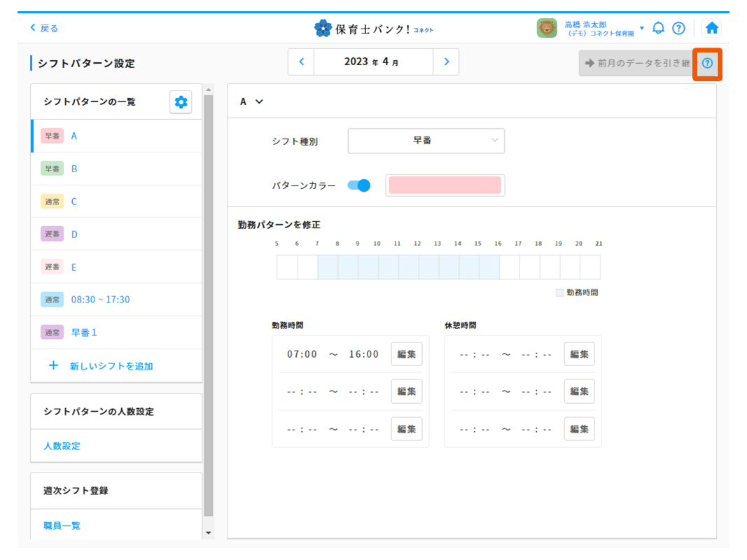Expand the pattern A title chevron
Viewport: 747px width, 560px height.
tap(259, 101)
